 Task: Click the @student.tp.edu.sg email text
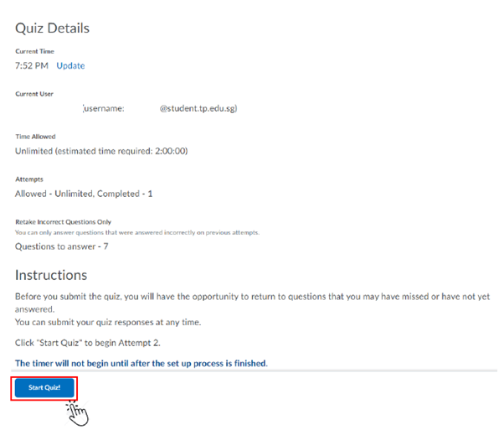click(198, 108)
